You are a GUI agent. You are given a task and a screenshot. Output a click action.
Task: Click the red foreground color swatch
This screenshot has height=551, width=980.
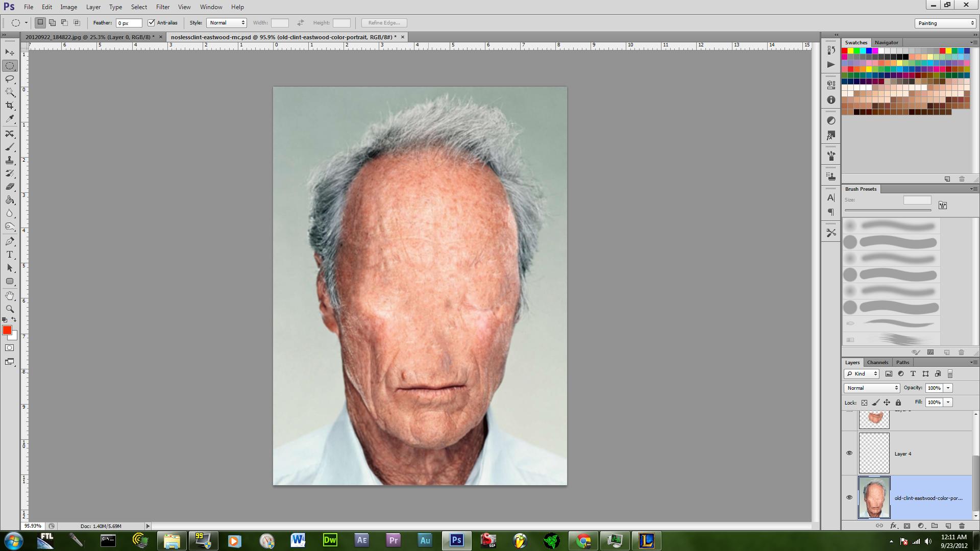tap(7, 330)
